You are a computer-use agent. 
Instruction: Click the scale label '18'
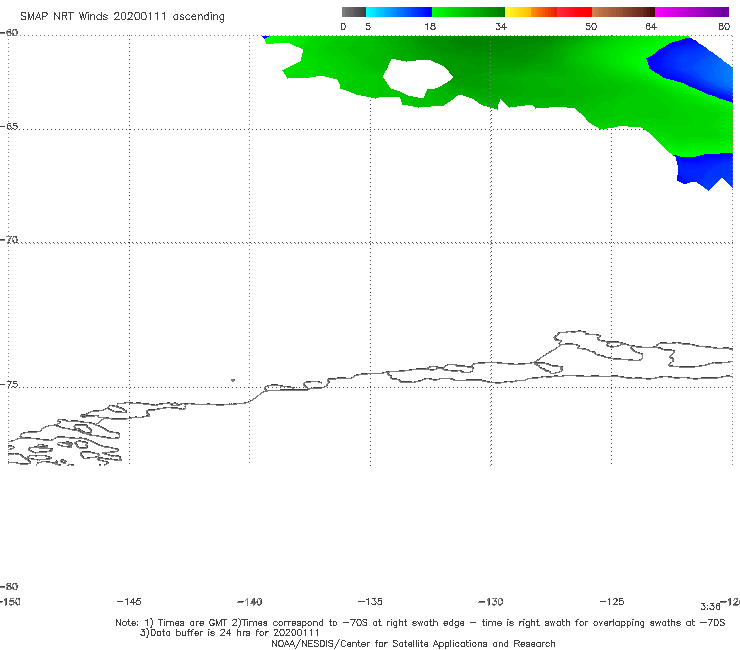click(x=430, y=26)
